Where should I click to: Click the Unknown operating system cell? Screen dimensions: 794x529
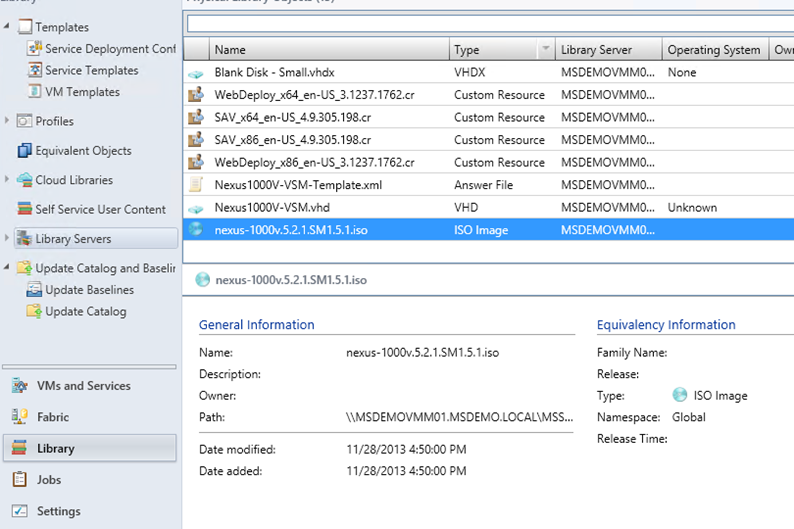(x=692, y=208)
